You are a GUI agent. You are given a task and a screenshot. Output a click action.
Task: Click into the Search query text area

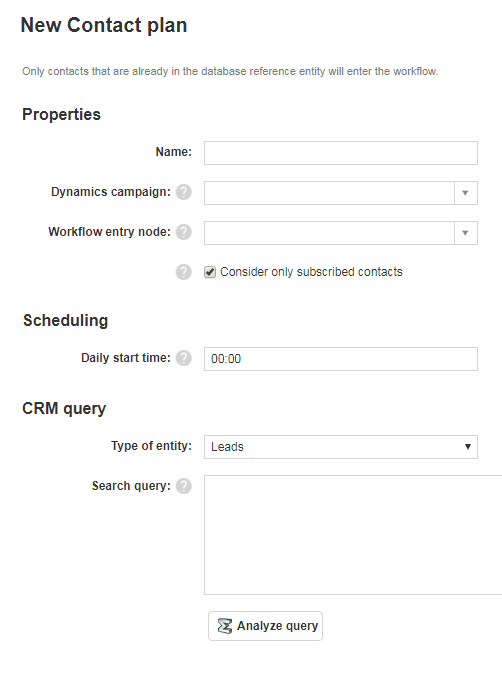[353, 535]
